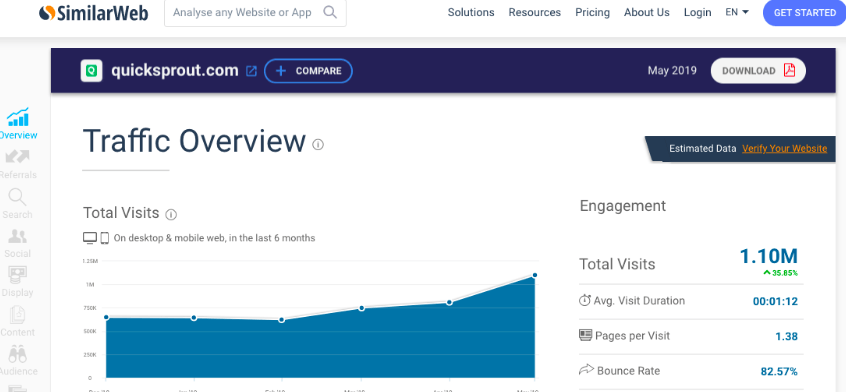
Task: Open the Content sidebar section
Action: point(17,322)
